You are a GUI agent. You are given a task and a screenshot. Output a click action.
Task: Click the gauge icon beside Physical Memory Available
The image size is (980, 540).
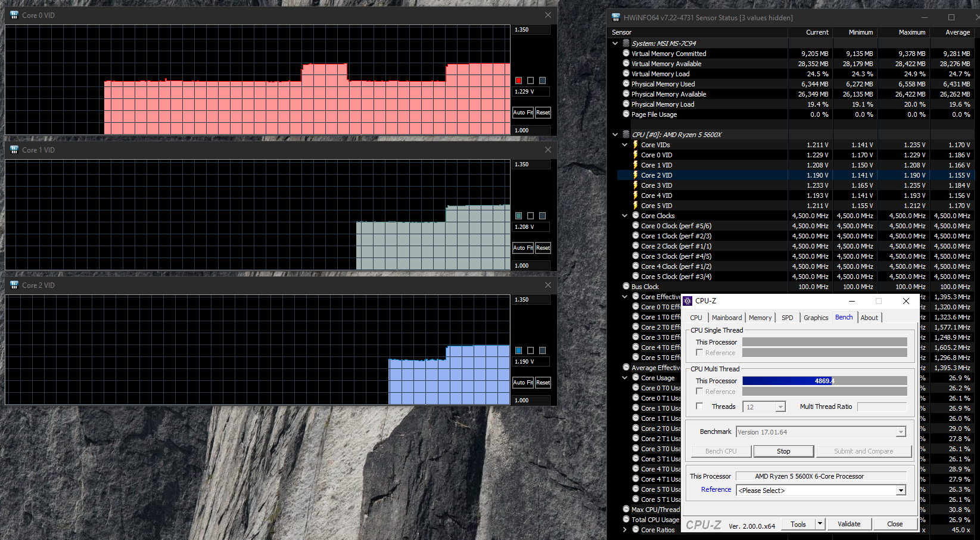[x=626, y=94]
